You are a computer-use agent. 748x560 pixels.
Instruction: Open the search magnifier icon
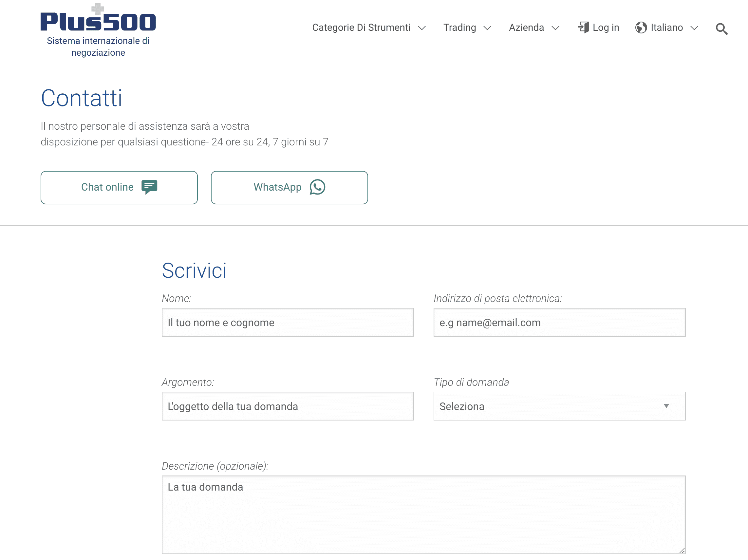click(x=721, y=29)
